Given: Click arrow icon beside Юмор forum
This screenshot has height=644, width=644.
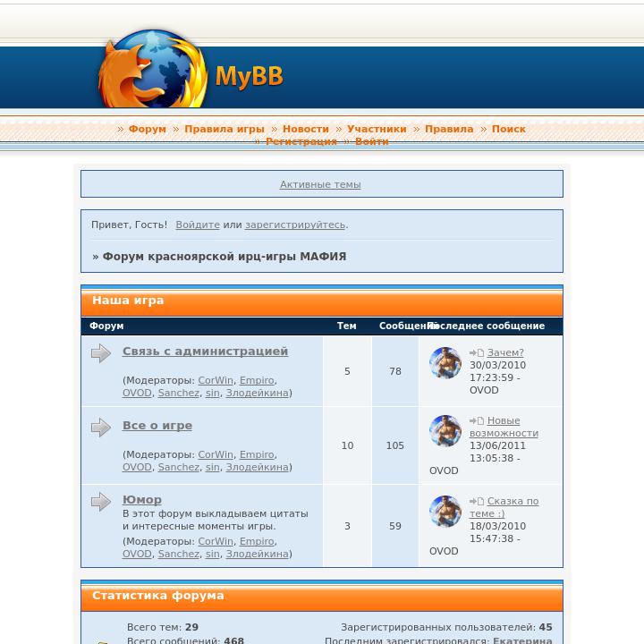Looking at the screenshot, I should [101, 502].
